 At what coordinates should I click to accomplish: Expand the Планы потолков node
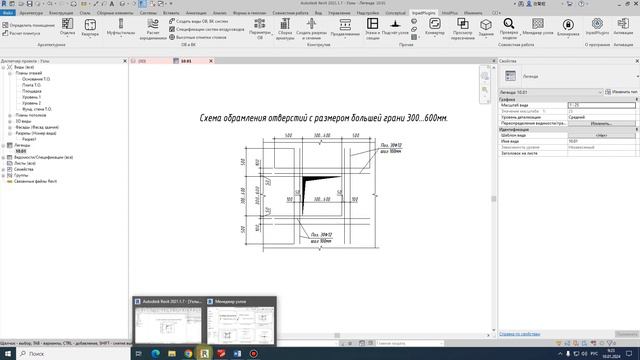(x=10, y=115)
